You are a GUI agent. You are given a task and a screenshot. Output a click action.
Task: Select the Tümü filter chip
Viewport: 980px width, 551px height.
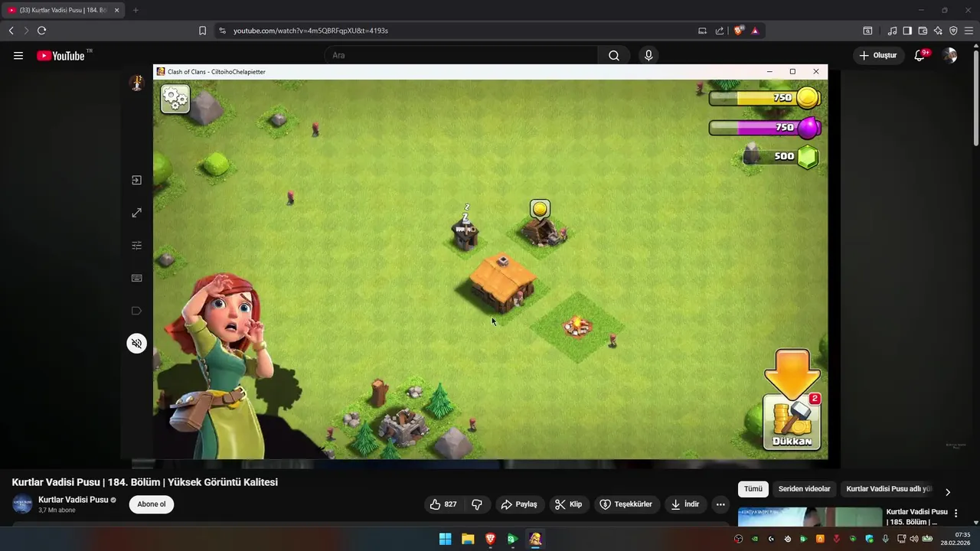point(753,489)
